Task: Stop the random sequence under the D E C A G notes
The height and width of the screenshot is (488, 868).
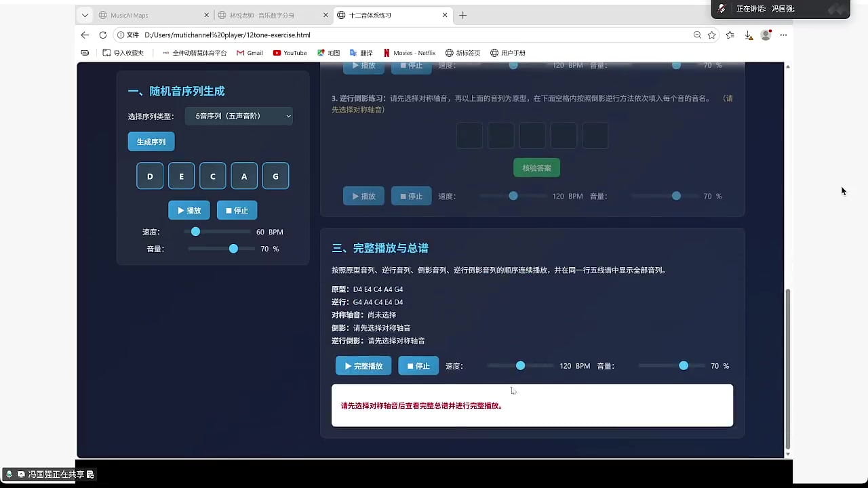Action: [237, 210]
